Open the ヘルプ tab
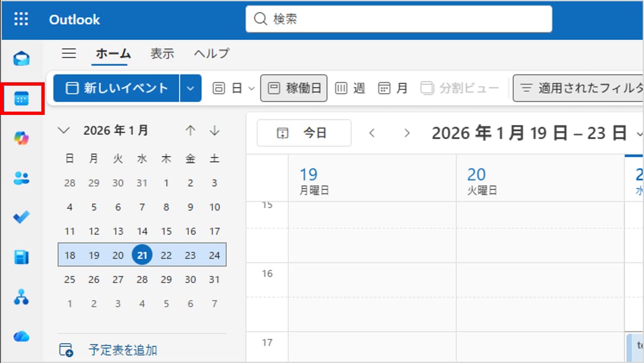The image size is (644, 363). [211, 54]
